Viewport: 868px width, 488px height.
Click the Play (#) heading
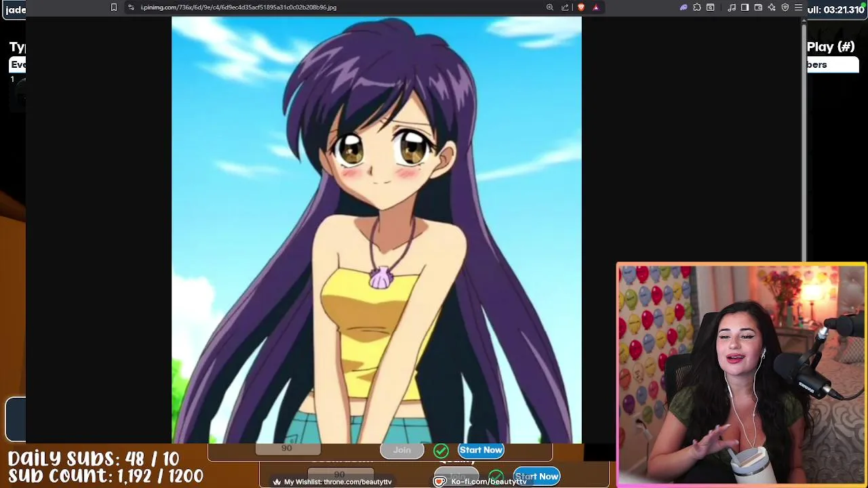(831, 47)
